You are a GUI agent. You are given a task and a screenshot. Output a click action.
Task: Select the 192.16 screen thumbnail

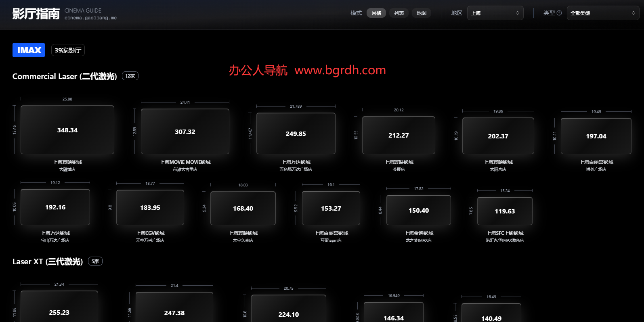click(x=55, y=207)
